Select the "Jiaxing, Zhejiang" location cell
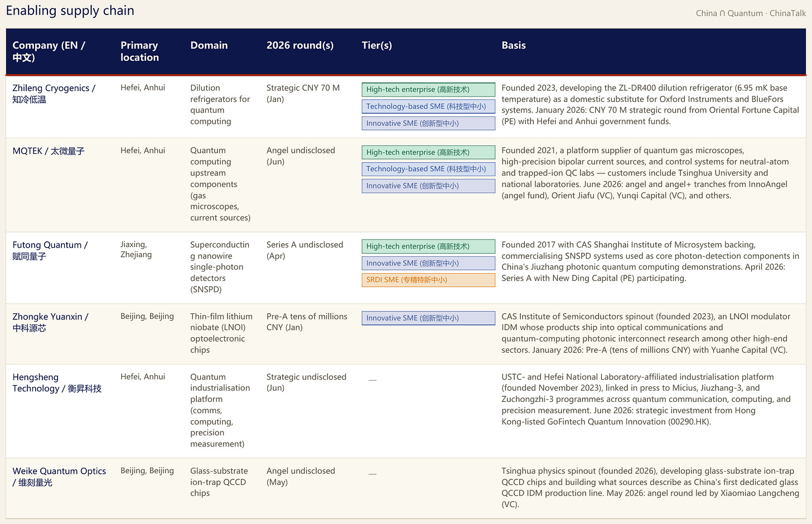 136,250
